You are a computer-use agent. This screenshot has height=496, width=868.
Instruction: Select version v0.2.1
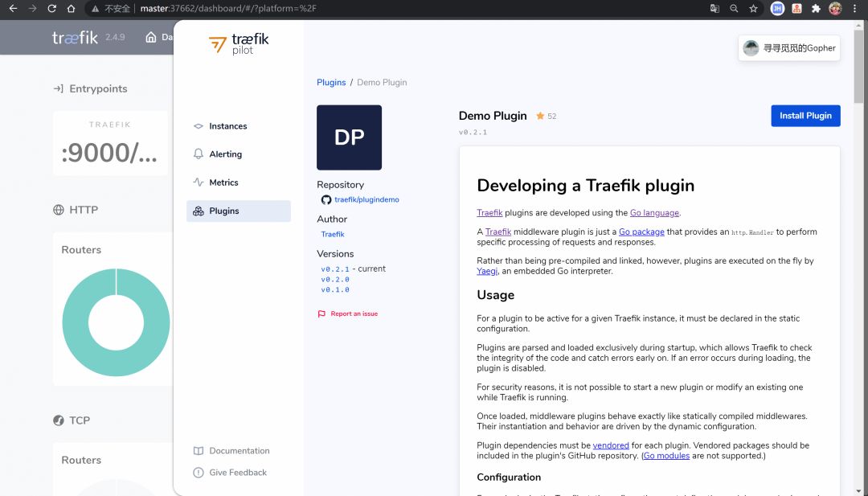click(335, 269)
